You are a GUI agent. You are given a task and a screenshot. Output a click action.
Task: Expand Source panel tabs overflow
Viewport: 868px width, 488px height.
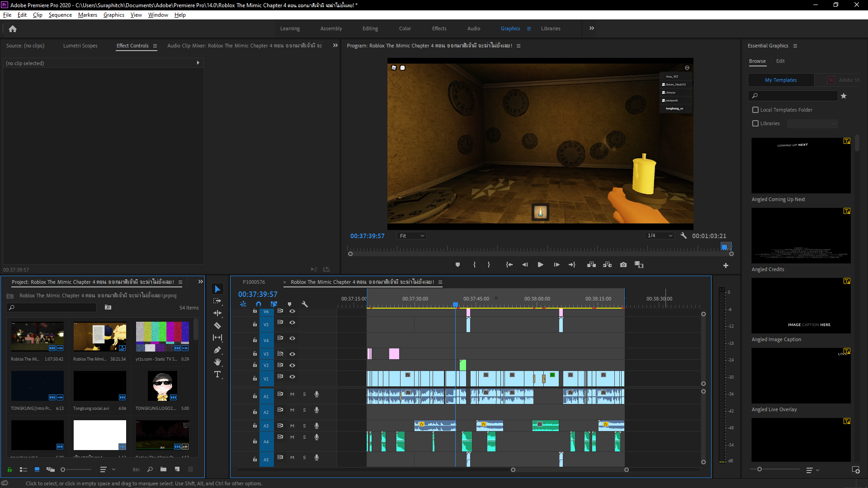coord(335,46)
